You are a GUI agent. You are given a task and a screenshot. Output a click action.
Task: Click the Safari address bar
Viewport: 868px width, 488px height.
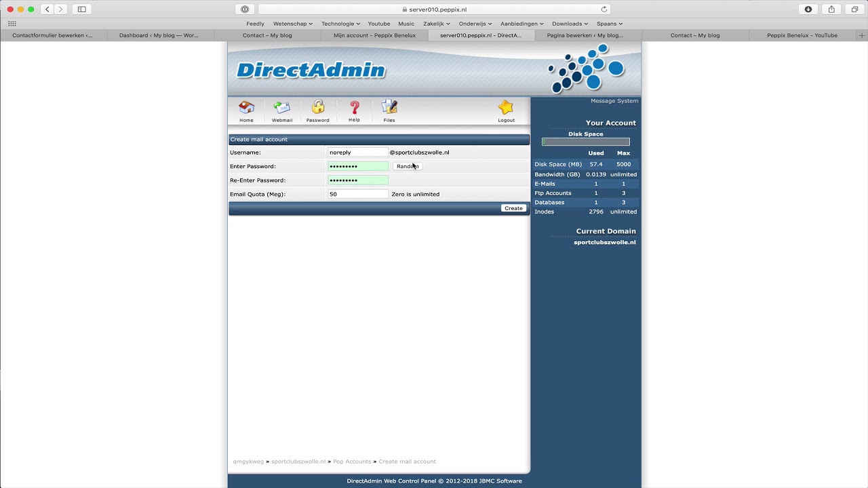(x=434, y=9)
